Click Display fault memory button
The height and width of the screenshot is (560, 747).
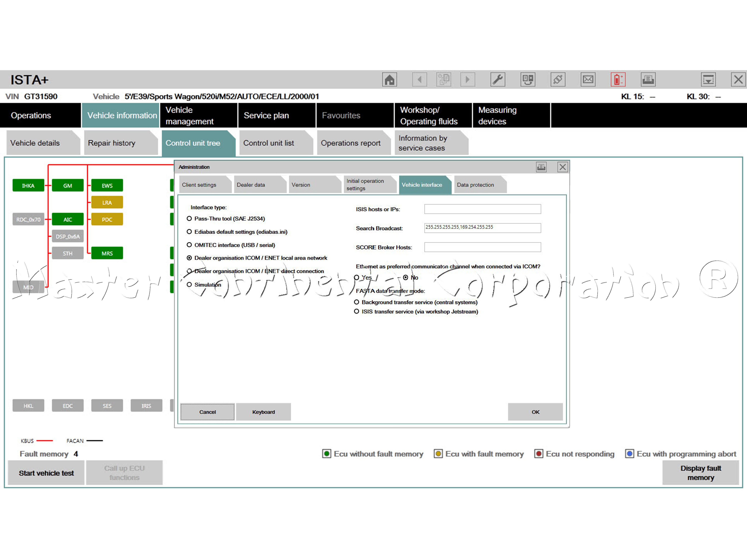tap(701, 473)
